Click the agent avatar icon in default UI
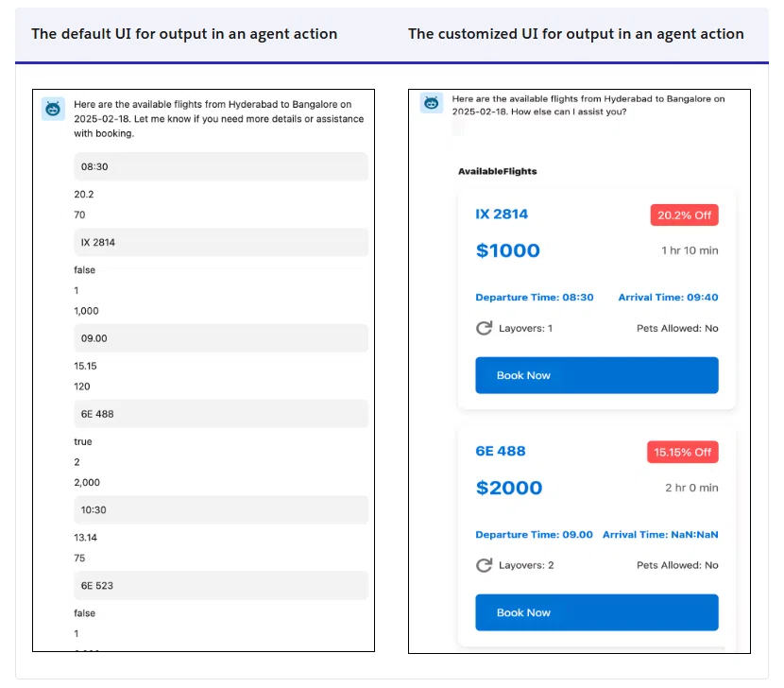The width and height of the screenshot is (784, 688). point(53,109)
